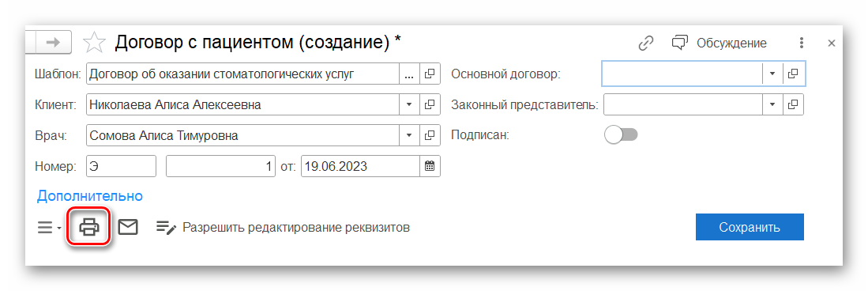Click the Номер prefix field with Э
The width and height of the screenshot is (868, 291).
coord(121,166)
